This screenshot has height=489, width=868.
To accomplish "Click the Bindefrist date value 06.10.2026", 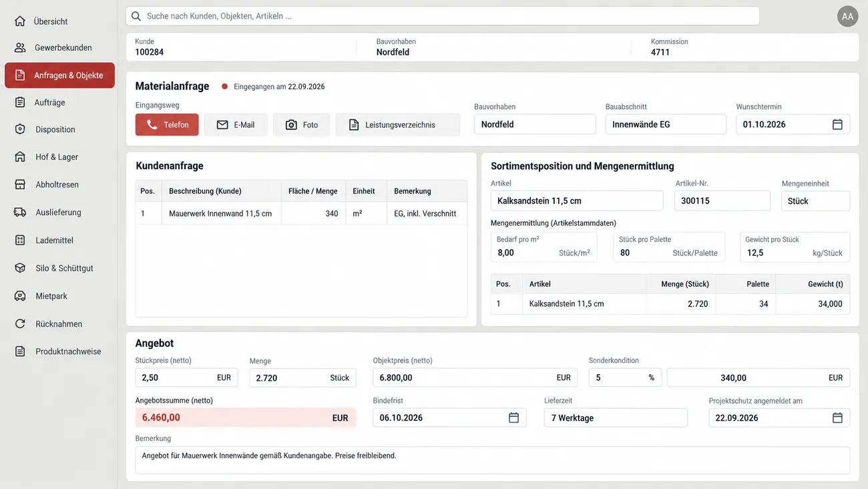I will tap(402, 418).
